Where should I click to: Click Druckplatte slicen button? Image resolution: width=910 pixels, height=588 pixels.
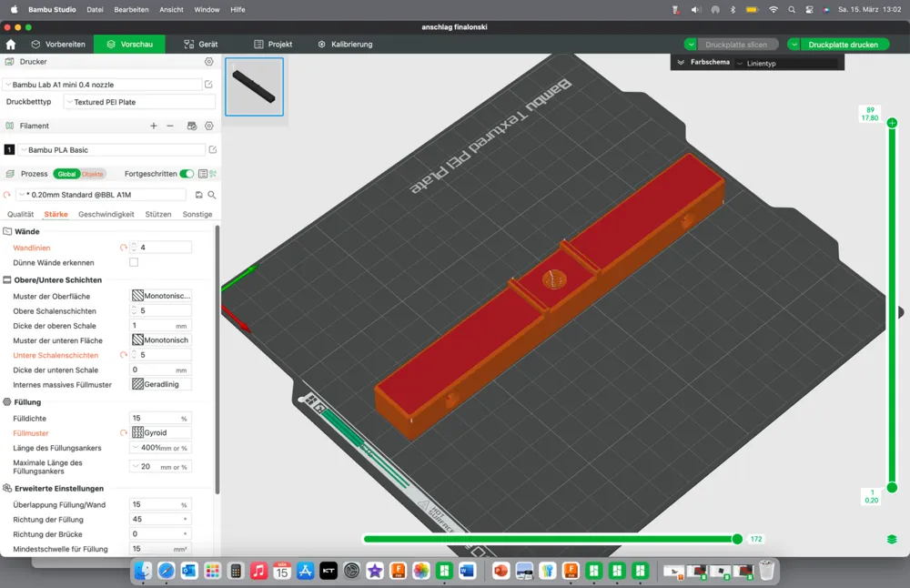pyautogui.click(x=736, y=45)
